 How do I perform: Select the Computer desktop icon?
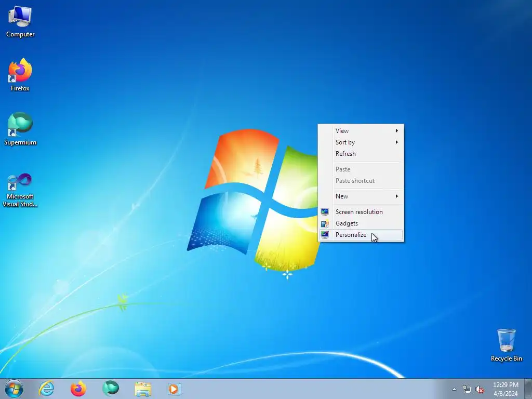pyautogui.click(x=20, y=21)
